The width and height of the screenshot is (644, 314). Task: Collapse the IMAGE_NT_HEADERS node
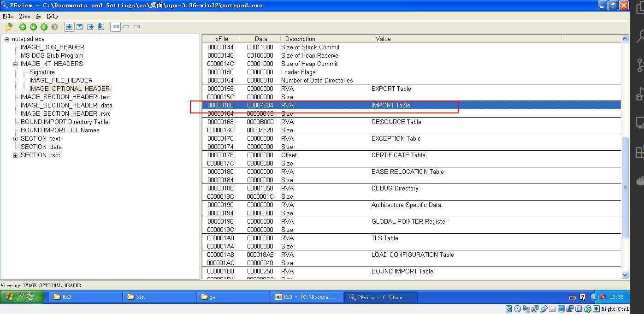[x=15, y=64]
